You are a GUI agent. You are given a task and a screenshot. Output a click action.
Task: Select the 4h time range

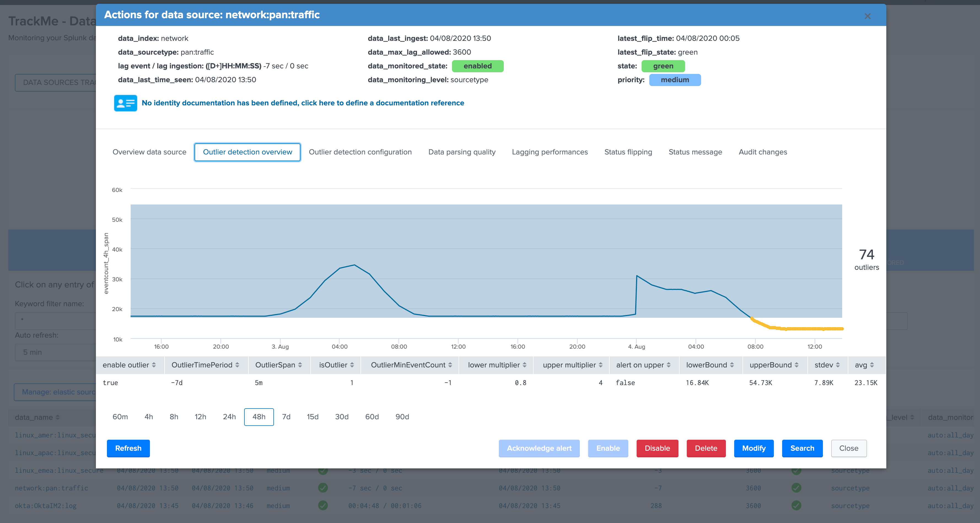(x=149, y=417)
